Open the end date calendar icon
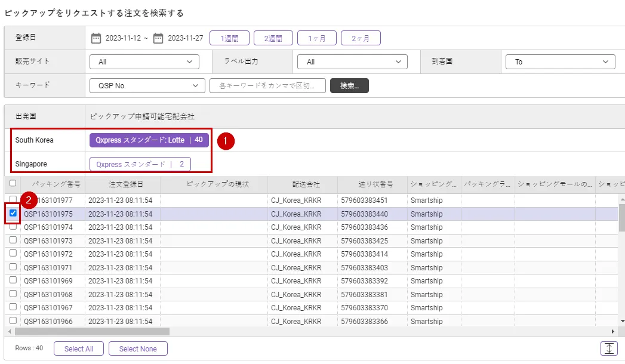The width and height of the screenshot is (625, 364). 158,38
